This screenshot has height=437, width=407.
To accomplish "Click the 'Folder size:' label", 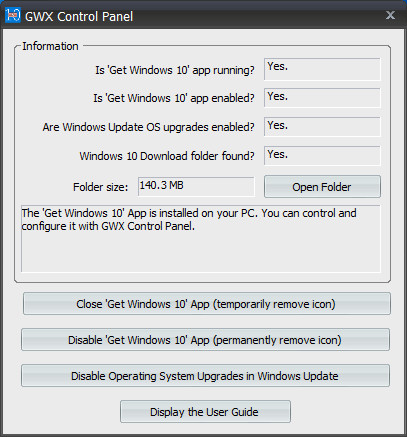I will (x=100, y=187).
